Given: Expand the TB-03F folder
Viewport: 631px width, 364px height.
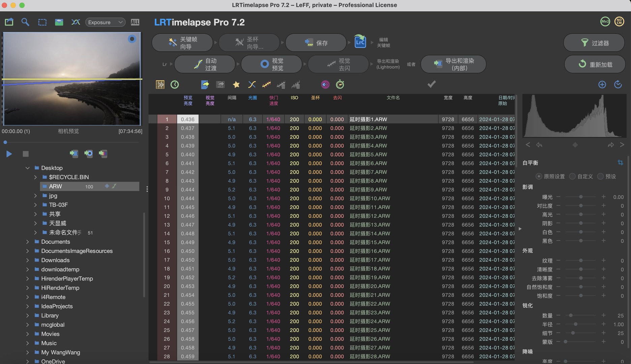Looking at the screenshot, I should (x=35, y=205).
